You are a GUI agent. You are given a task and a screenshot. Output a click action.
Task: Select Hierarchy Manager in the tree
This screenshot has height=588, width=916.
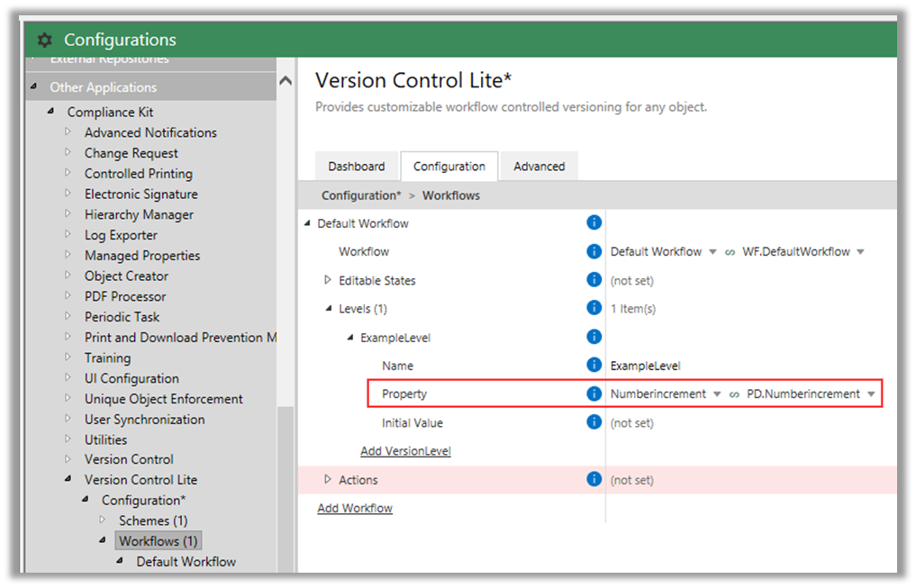(139, 214)
